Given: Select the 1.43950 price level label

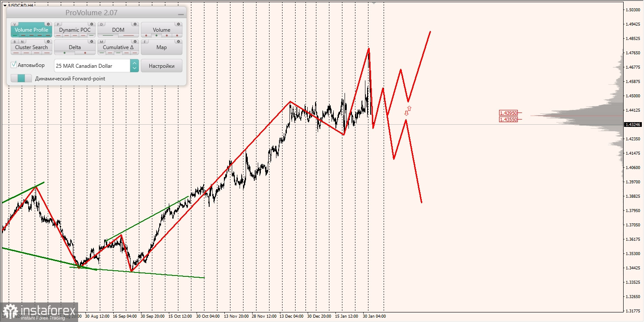Looking at the screenshot, I should (x=508, y=113).
